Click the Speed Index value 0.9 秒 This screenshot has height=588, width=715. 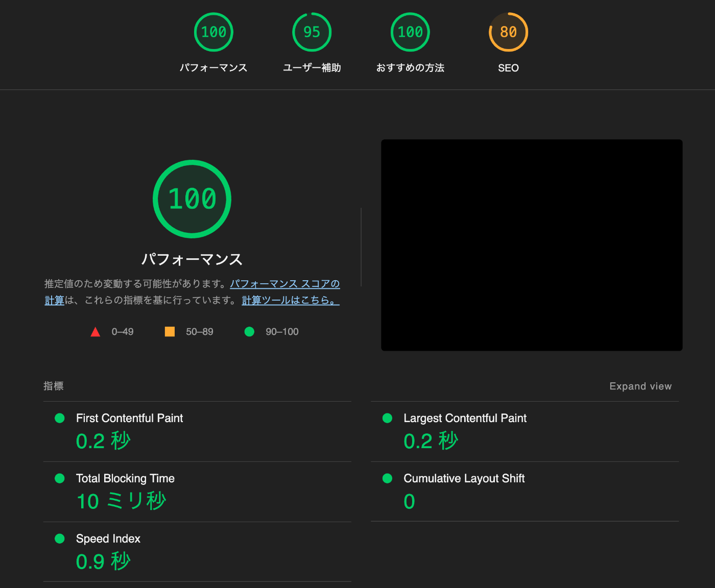(103, 561)
